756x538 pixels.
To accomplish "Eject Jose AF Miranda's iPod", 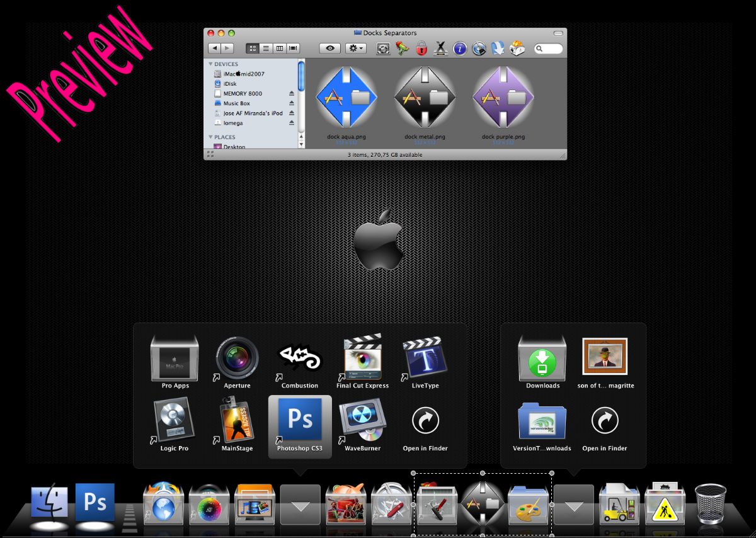I will [292, 113].
